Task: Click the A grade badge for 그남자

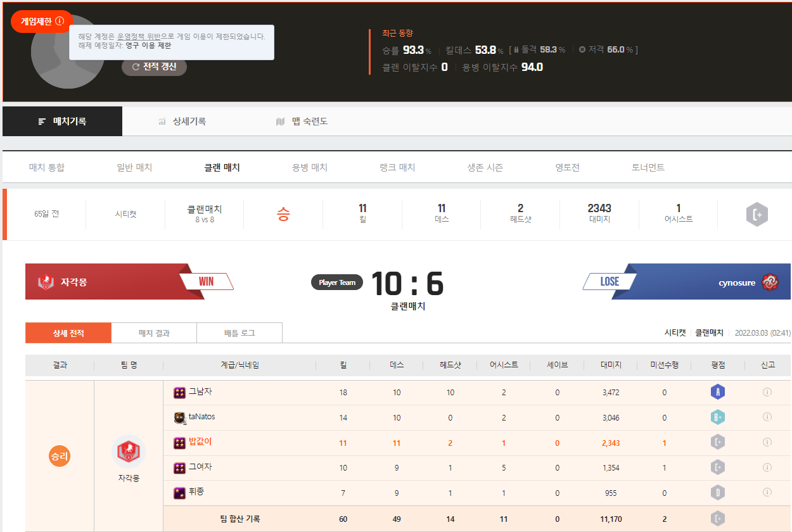Action: point(717,392)
